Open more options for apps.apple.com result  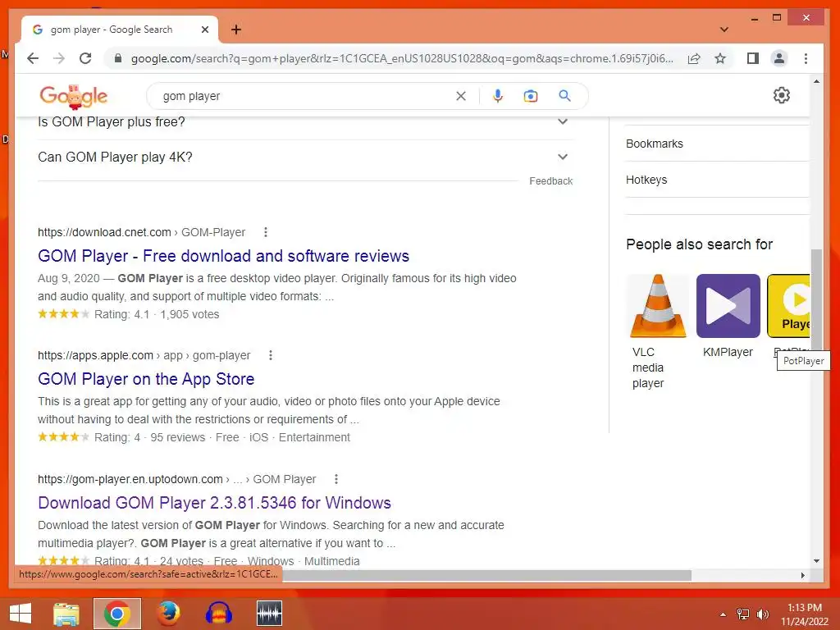click(x=271, y=355)
